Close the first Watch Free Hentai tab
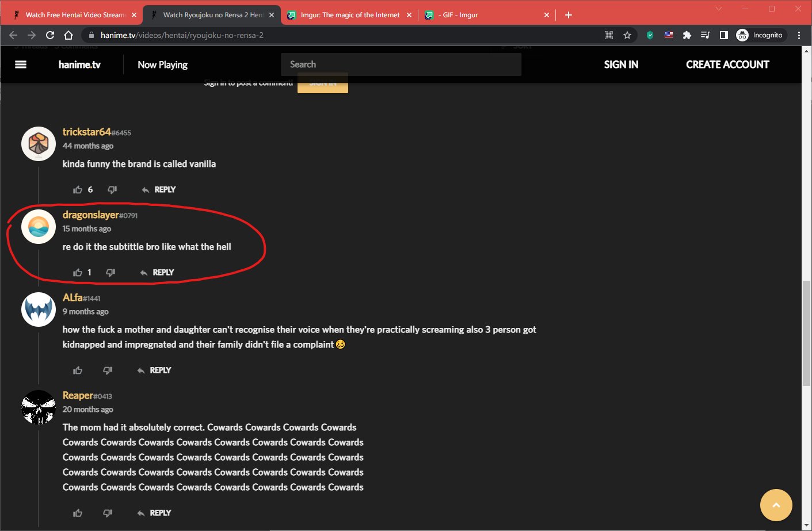This screenshot has width=812, height=531. pyautogui.click(x=134, y=15)
